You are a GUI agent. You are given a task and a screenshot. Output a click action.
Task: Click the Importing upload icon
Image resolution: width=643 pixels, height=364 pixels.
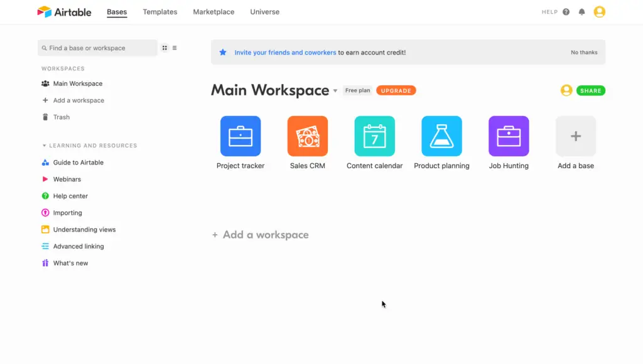pos(45,213)
